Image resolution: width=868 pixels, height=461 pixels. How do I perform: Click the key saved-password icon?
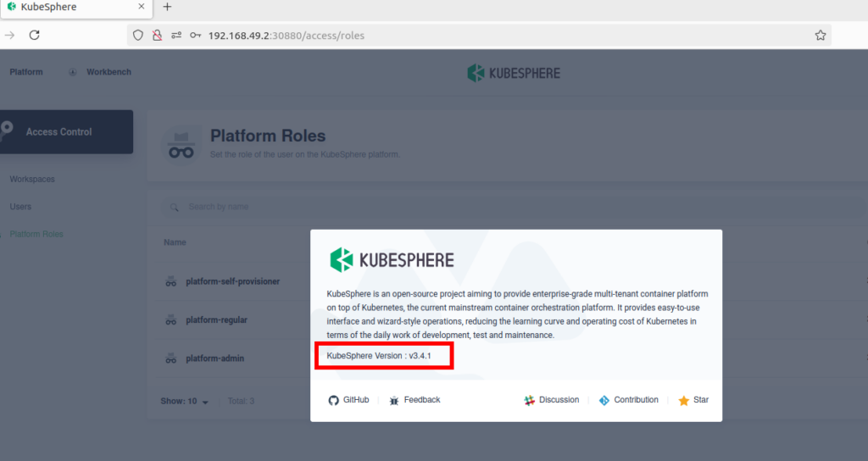point(196,36)
